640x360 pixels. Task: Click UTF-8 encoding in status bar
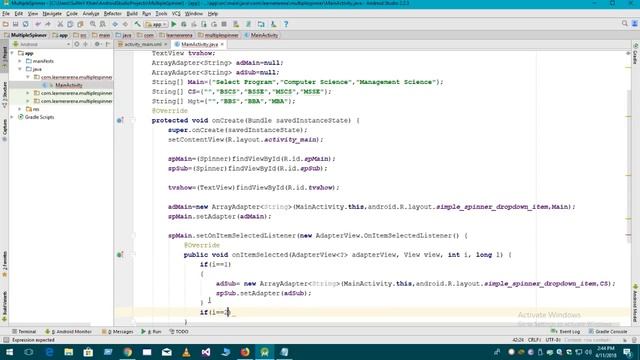[553, 340]
